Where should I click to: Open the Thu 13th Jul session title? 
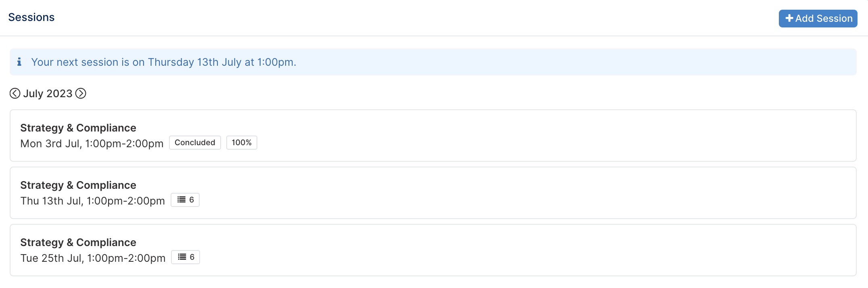tap(78, 185)
